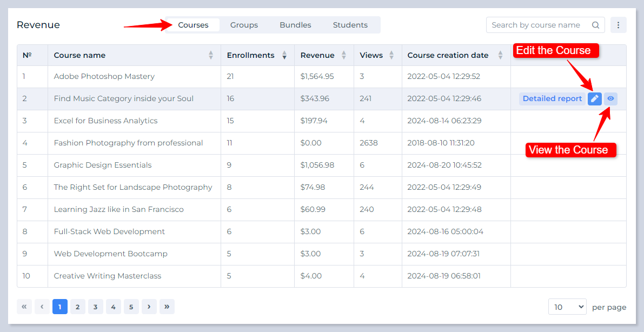Select the Adobe Photoshop Mastery row
The image size is (644, 332).
point(104,77)
